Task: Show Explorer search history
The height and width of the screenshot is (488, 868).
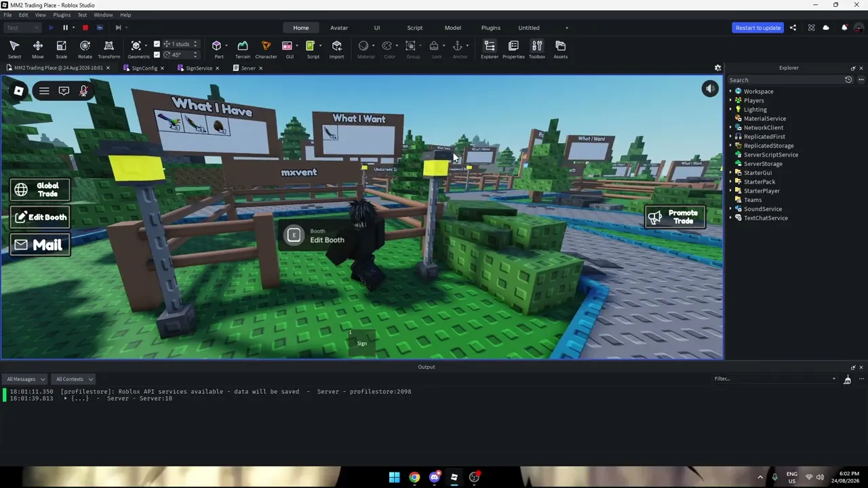Action: tap(848, 80)
